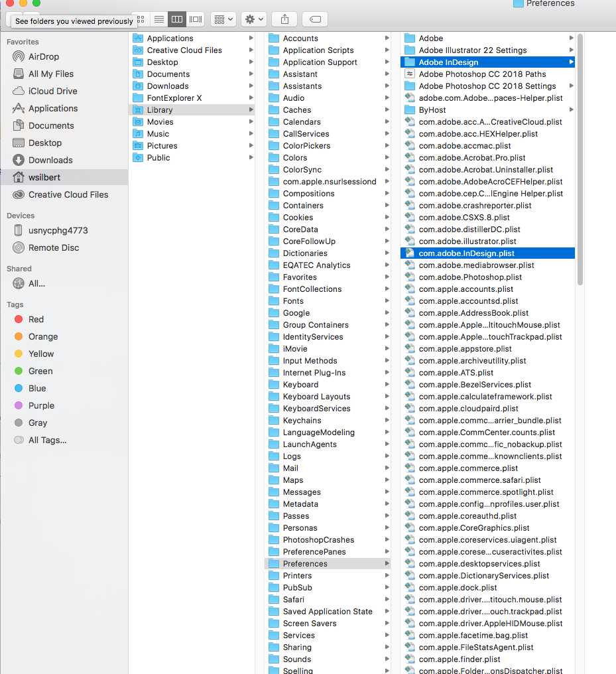Select the Movies folder in first column

[192, 122]
